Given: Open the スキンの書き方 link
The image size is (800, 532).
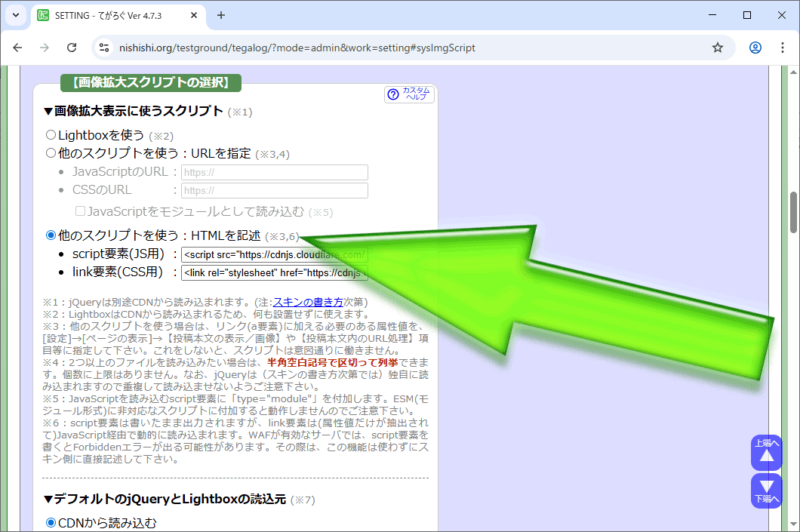Looking at the screenshot, I should tap(307, 302).
